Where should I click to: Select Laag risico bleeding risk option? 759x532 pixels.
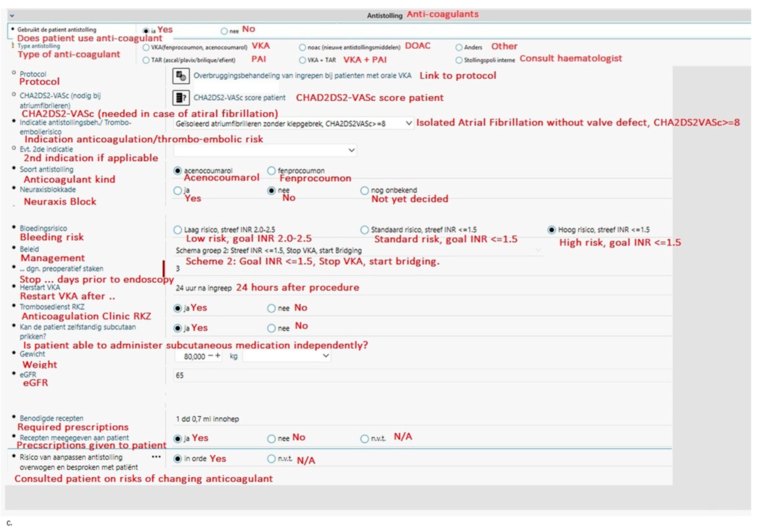[x=178, y=230]
